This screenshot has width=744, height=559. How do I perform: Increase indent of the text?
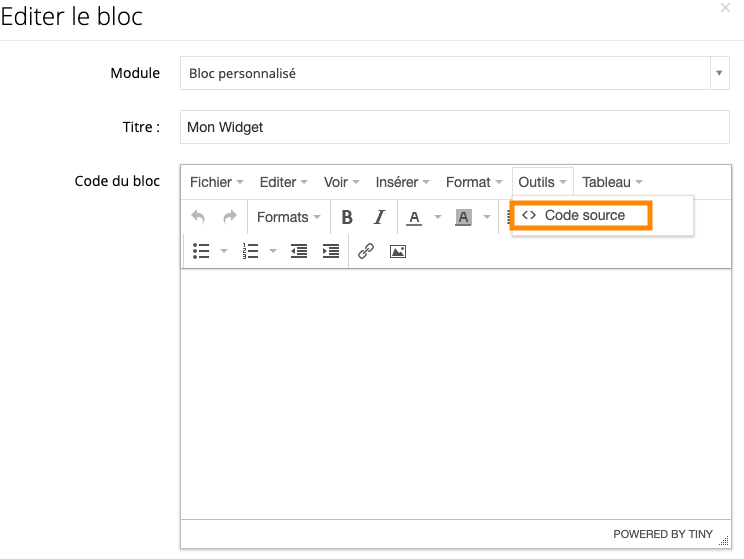click(331, 251)
